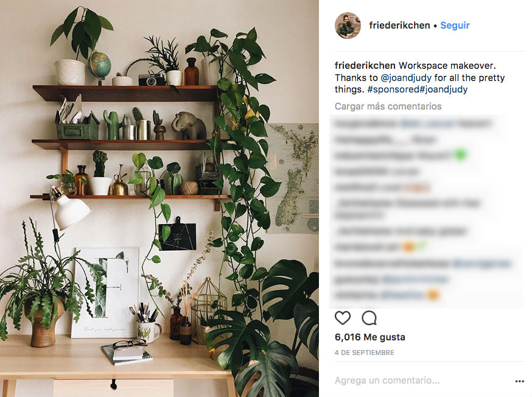Click the workspace plant shelf photo
Screen dimensions: 532x397
coord(159,198)
